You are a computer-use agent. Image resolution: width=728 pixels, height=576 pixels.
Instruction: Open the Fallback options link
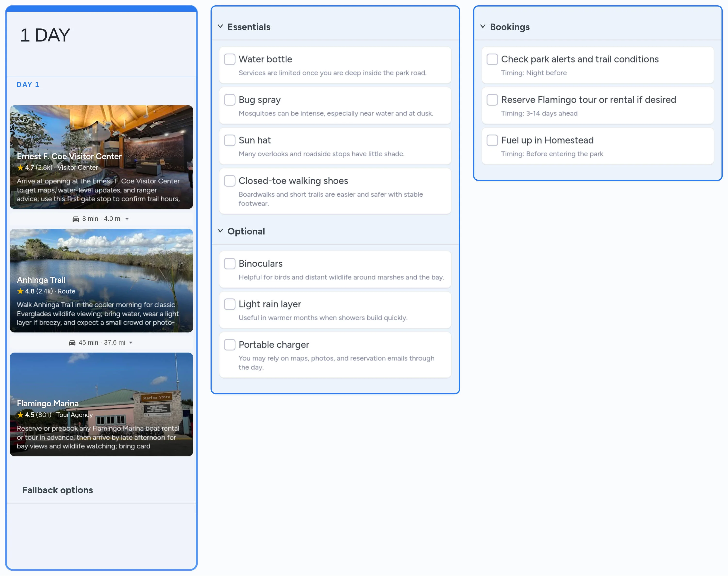coord(58,490)
